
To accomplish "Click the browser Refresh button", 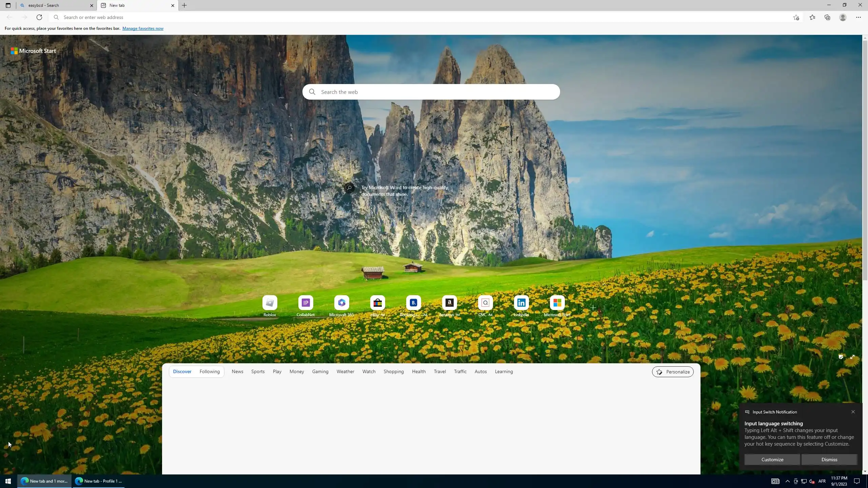I will (x=39, y=17).
